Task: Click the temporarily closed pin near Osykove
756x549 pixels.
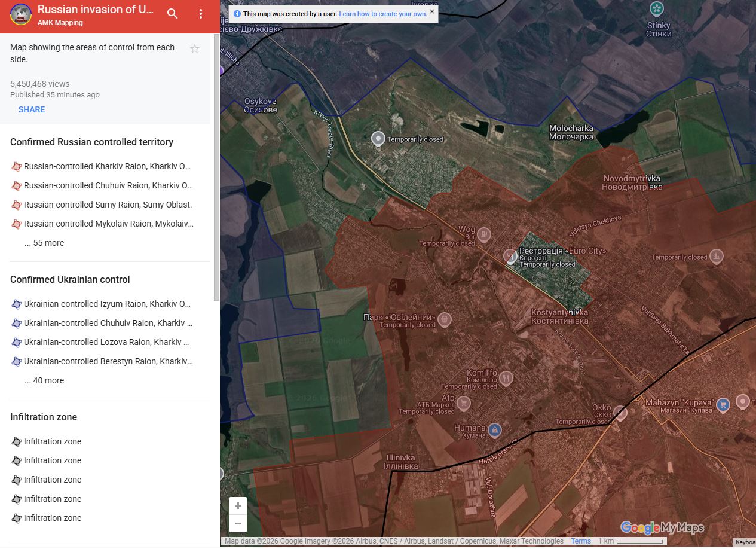Action: (x=378, y=139)
